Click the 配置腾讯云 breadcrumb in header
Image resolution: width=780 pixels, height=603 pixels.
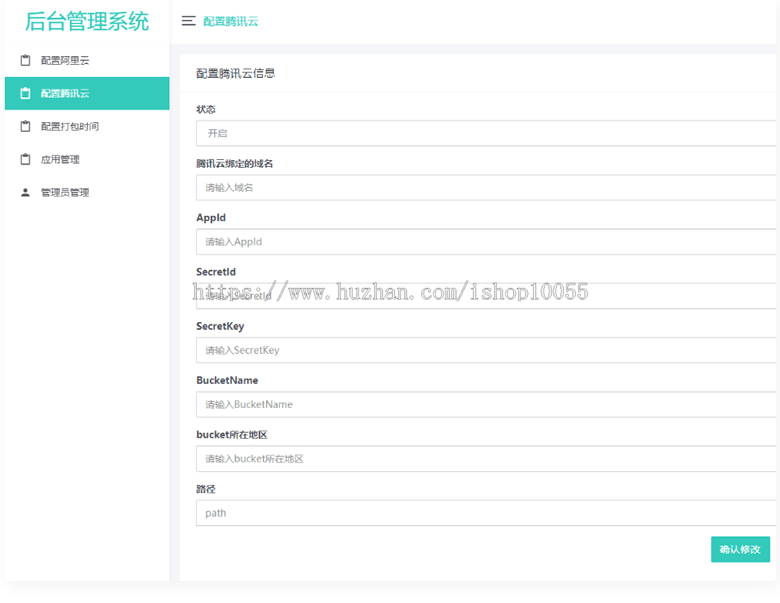click(x=231, y=21)
